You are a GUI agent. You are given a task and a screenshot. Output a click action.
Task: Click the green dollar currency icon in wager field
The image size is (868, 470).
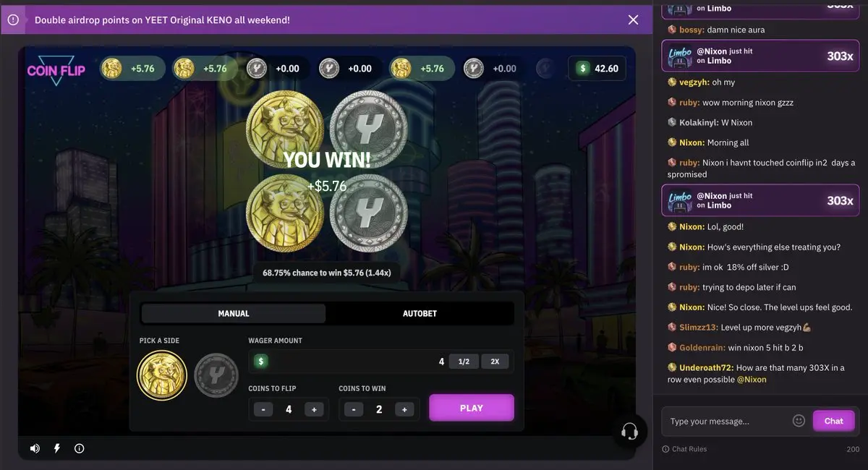coord(261,362)
